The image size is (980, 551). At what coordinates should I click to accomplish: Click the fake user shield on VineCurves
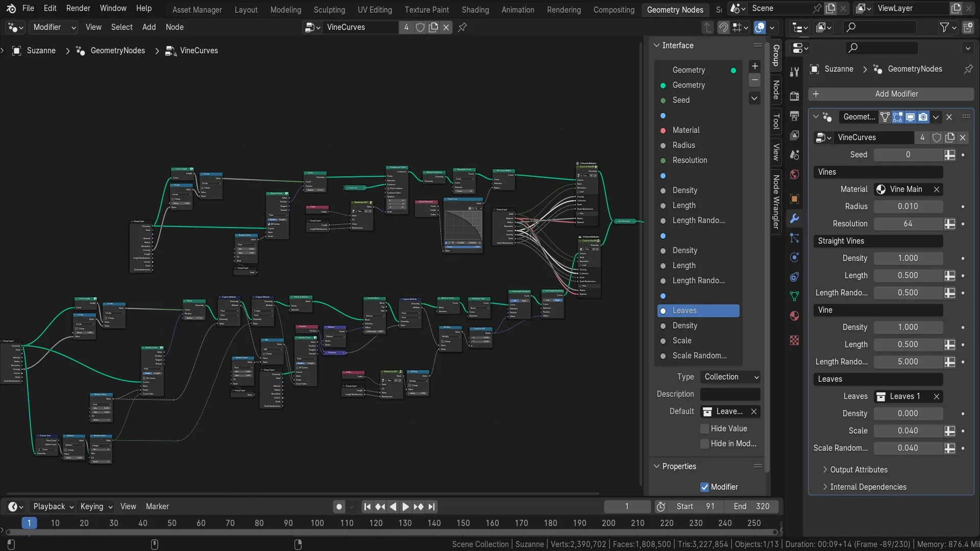pyautogui.click(x=937, y=138)
